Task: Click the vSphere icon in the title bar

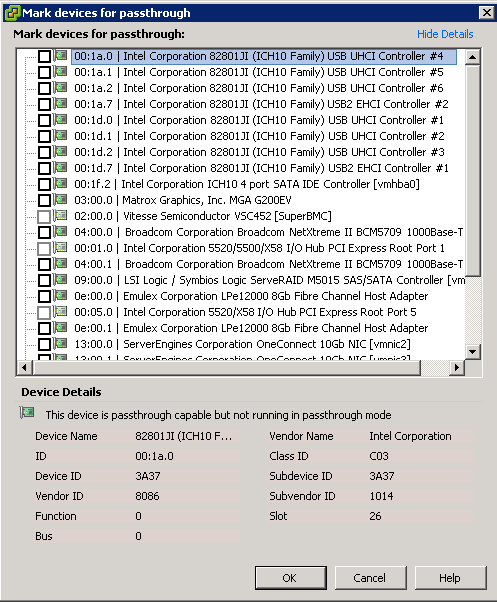Action: tap(12, 13)
